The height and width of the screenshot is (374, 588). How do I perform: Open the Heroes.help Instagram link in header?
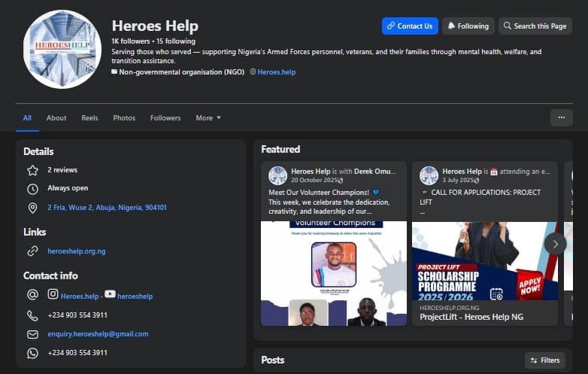pos(277,72)
